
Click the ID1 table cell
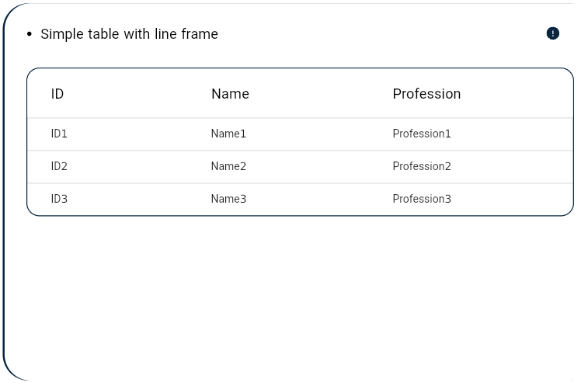pyautogui.click(x=59, y=134)
